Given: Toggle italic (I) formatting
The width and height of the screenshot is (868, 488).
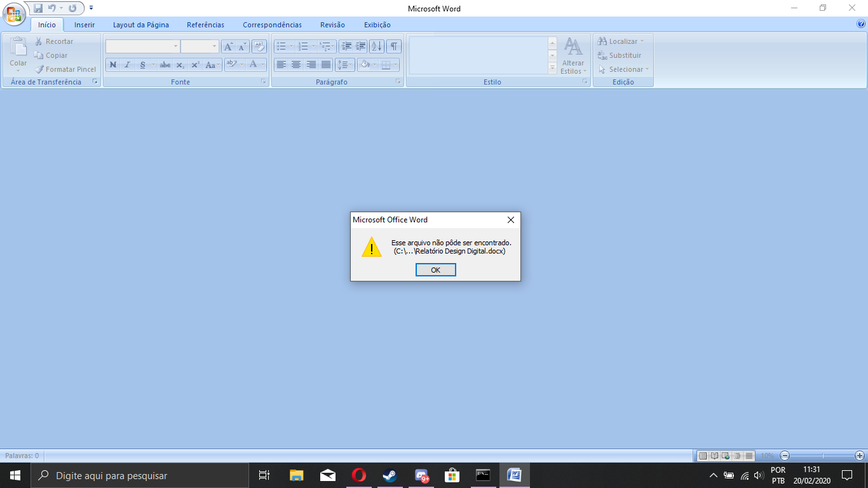Looking at the screenshot, I should pyautogui.click(x=127, y=64).
